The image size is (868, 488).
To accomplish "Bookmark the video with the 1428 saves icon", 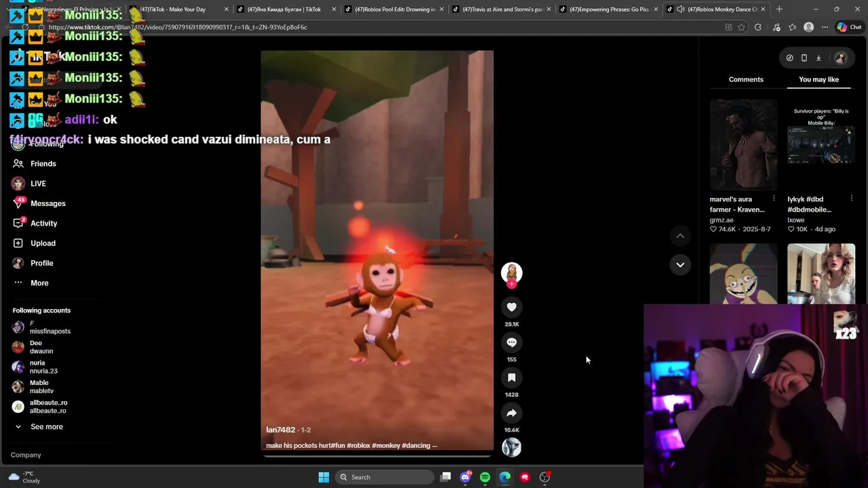I will pyautogui.click(x=511, y=378).
